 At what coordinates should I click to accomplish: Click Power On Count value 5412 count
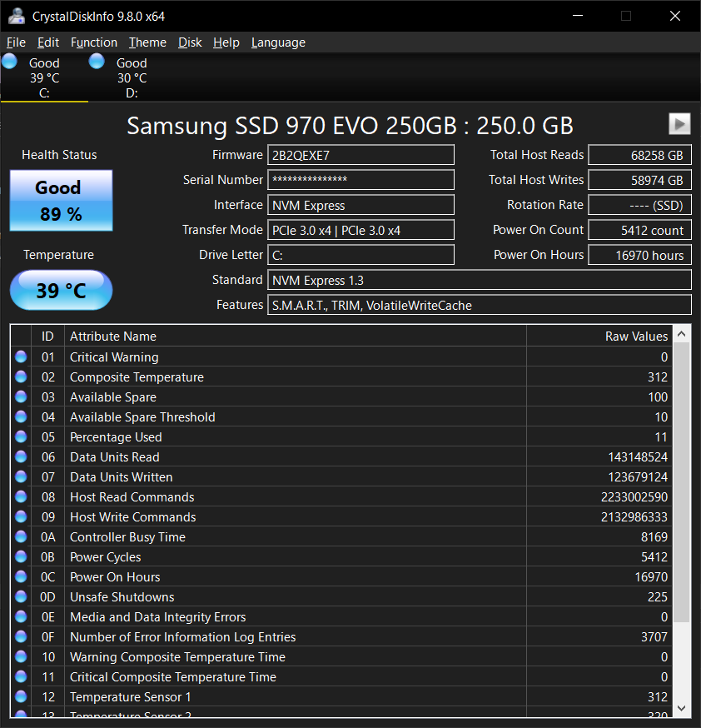[x=639, y=230]
